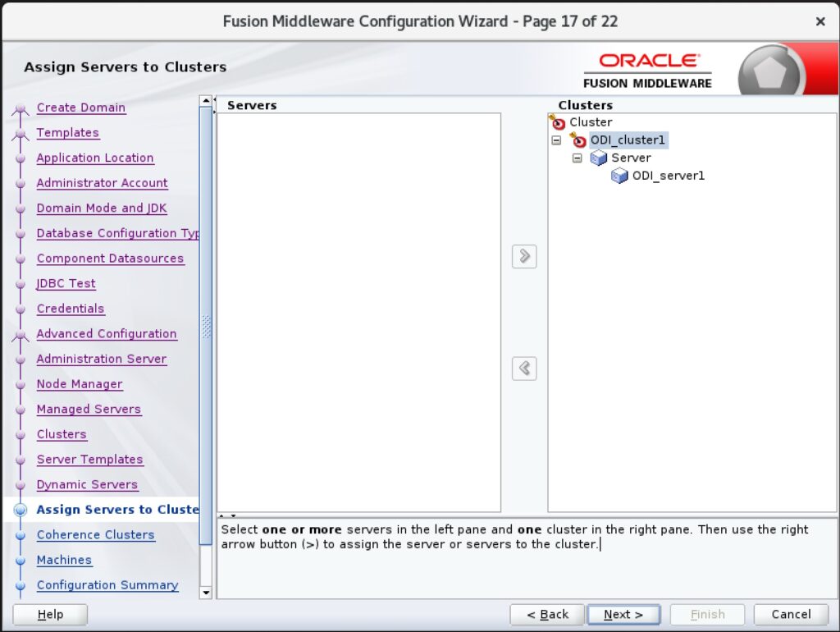Click the Back button
The image size is (840, 632).
[x=547, y=614]
